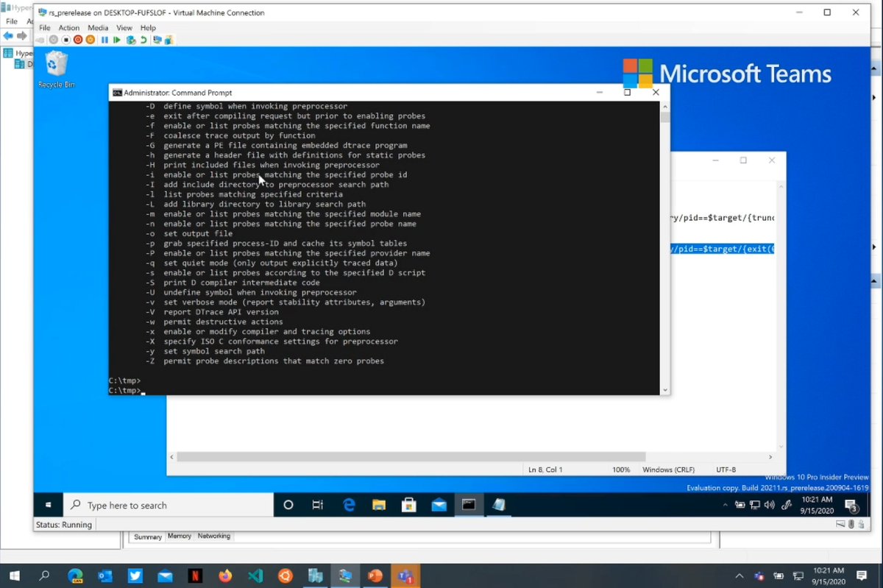Open Ubuntu on host taskbar
The height and width of the screenshot is (588, 883).
286,575
